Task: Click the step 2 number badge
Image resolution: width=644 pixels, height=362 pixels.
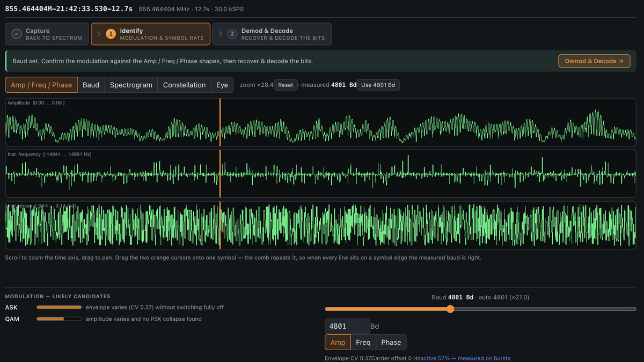Action: [x=232, y=34]
